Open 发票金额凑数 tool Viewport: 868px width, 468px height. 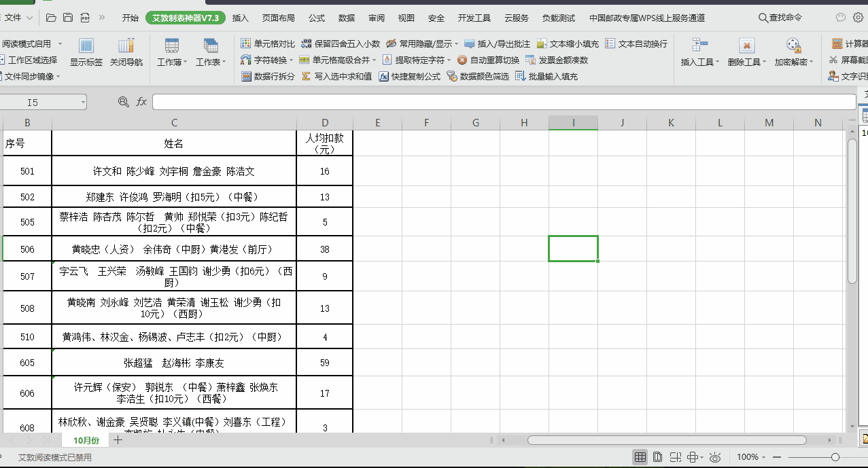[x=557, y=60]
